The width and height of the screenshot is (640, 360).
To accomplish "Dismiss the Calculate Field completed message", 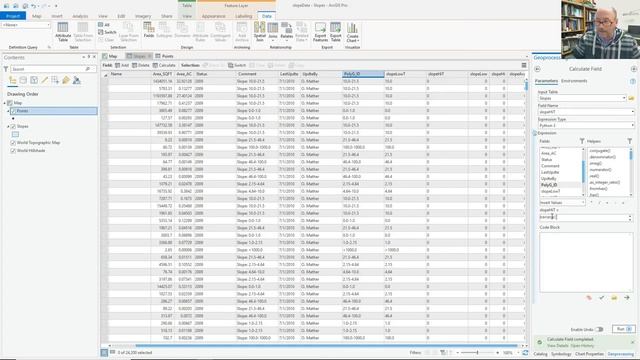I will pos(633,342).
